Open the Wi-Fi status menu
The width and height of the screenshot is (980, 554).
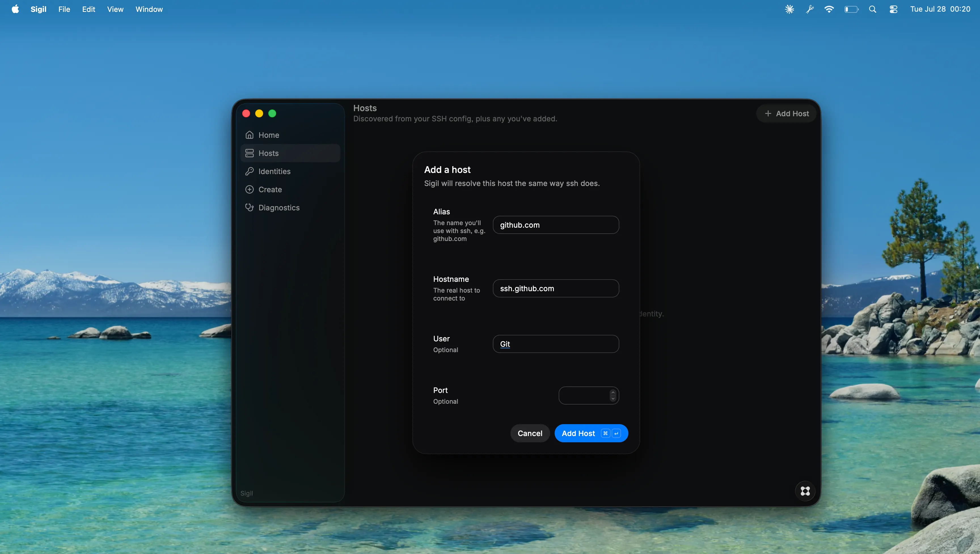829,9
